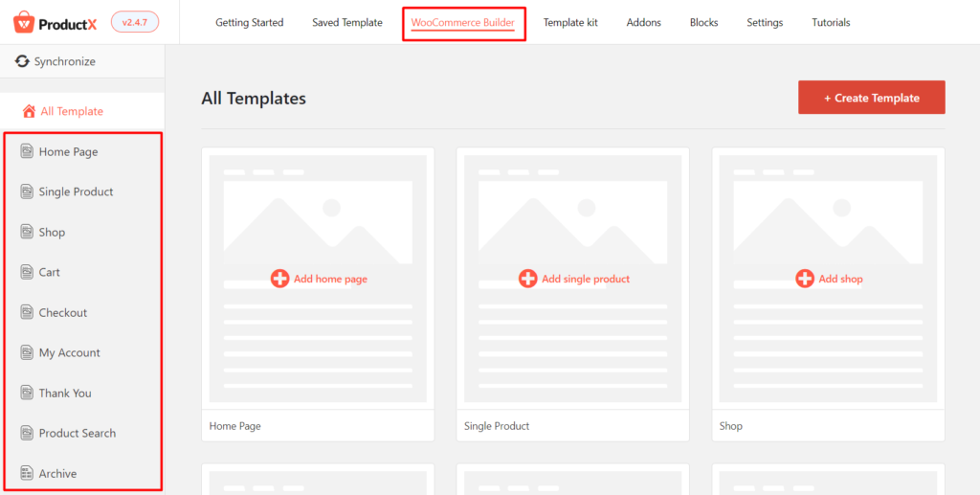
Task: Open the Tutorials tab
Action: coord(831,23)
